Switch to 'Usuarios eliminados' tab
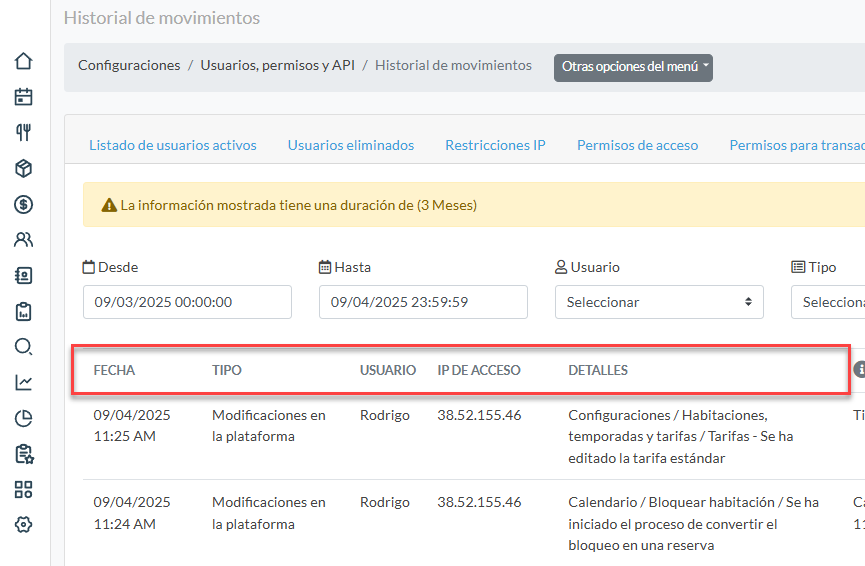The width and height of the screenshot is (865, 566). coord(351,145)
